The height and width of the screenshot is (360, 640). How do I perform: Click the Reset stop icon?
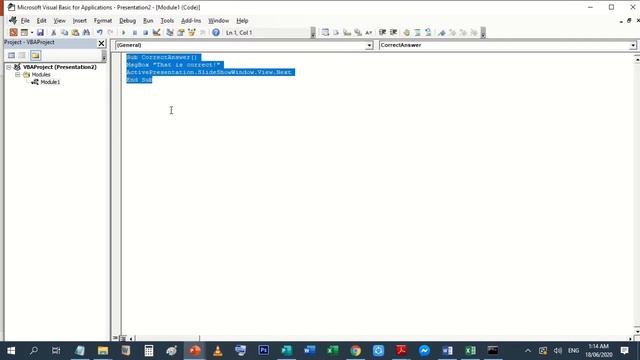pos(145,32)
